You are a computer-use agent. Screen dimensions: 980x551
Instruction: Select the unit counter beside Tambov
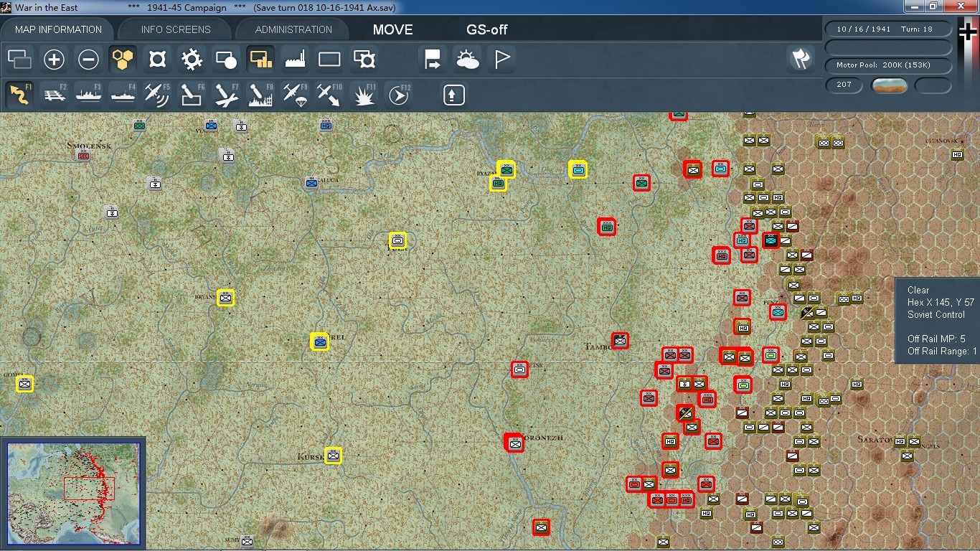[x=621, y=340]
